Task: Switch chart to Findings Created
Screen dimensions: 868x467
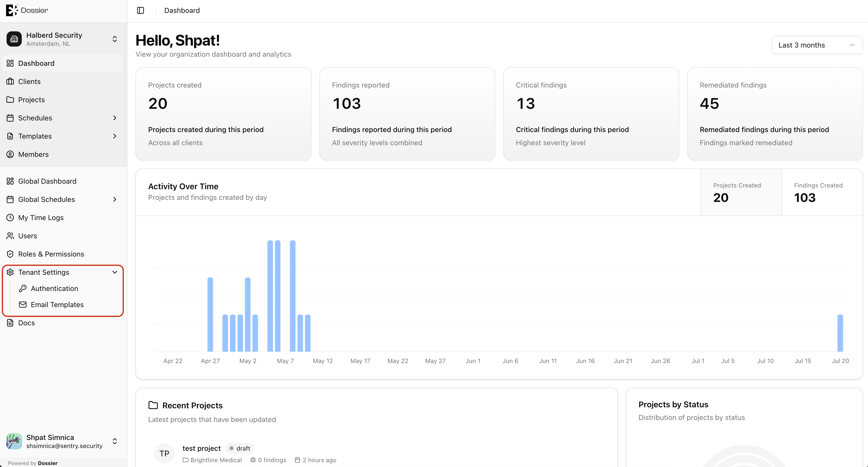Action: (822, 193)
